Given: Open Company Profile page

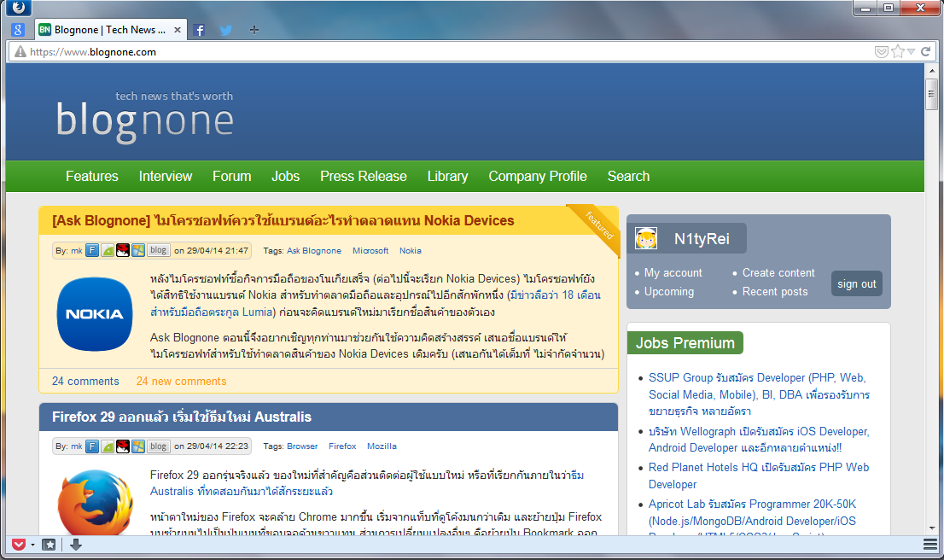Looking at the screenshot, I should click(538, 177).
